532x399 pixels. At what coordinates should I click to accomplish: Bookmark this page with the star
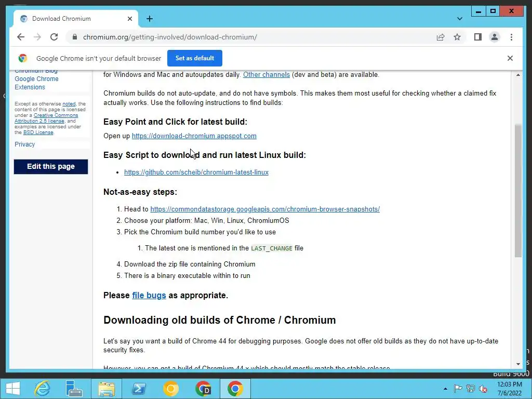(x=457, y=37)
